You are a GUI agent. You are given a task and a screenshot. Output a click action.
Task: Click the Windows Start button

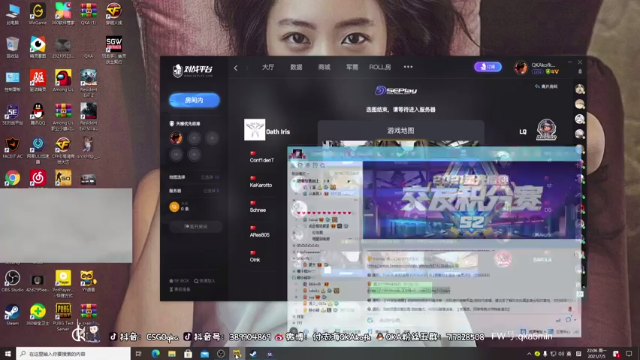(8, 353)
